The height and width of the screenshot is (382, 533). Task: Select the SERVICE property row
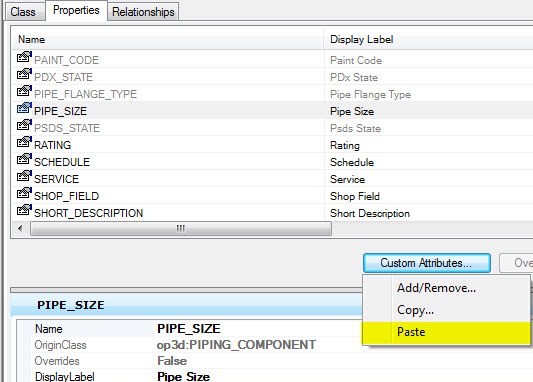tap(273, 178)
